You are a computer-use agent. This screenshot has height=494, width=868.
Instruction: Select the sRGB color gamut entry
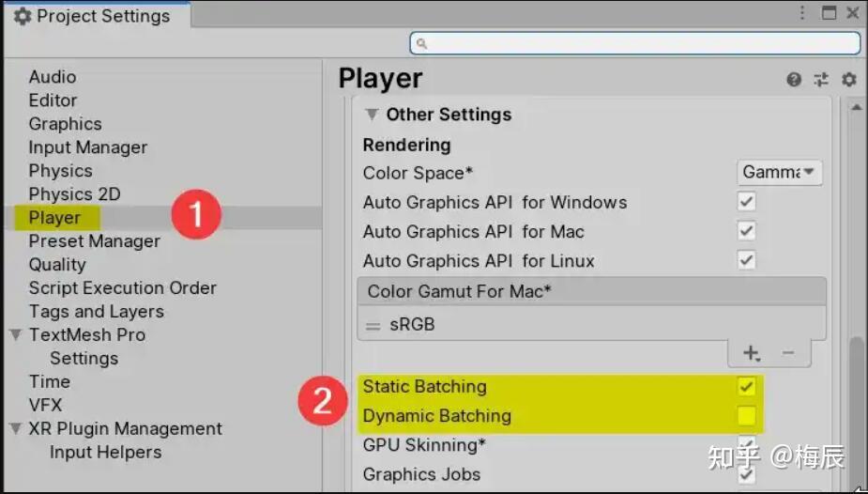click(x=412, y=325)
